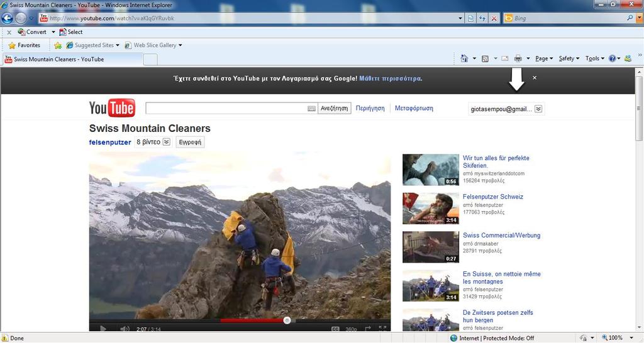Open the Favorites star button
The width and height of the screenshot is (644, 343).
[24, 45]
